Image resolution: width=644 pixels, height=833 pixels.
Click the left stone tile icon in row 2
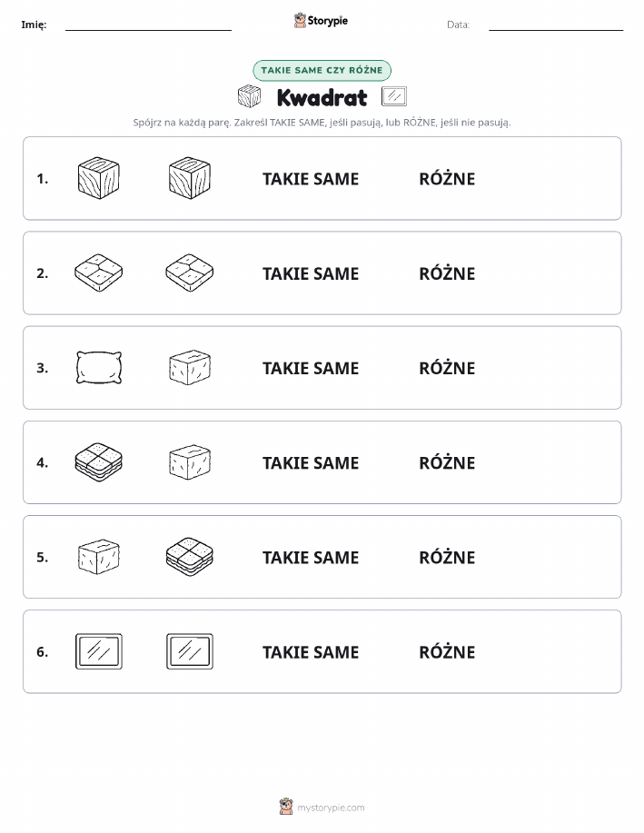pos(99,273)
